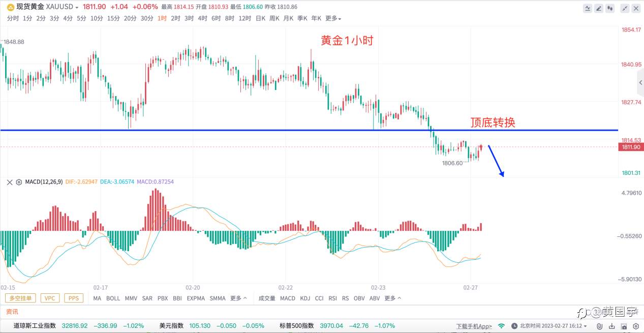Enable MMV main indicator
This screenshot has height=333, width=644.
pyautogui.click(x=131, y=298)
